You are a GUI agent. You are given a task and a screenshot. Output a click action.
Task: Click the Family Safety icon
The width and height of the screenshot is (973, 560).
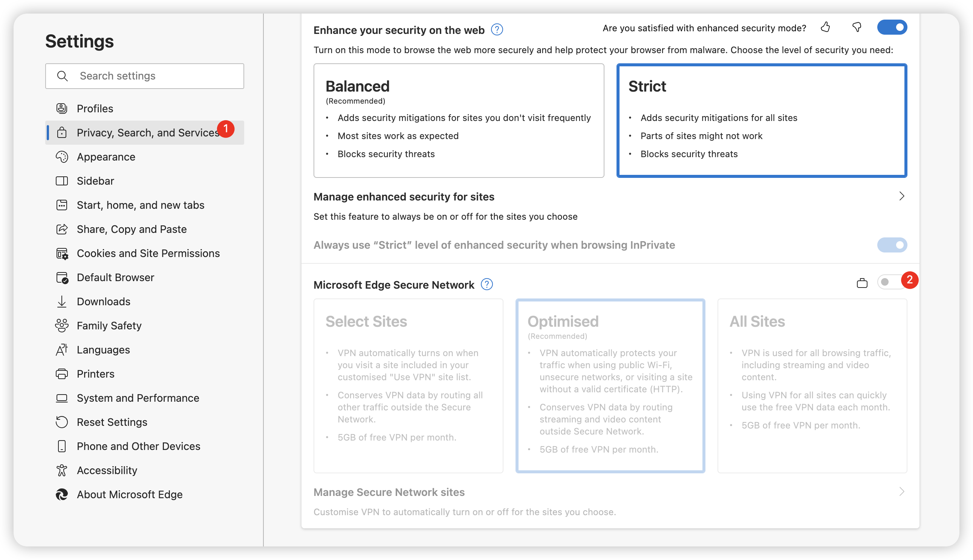(61, 326)
